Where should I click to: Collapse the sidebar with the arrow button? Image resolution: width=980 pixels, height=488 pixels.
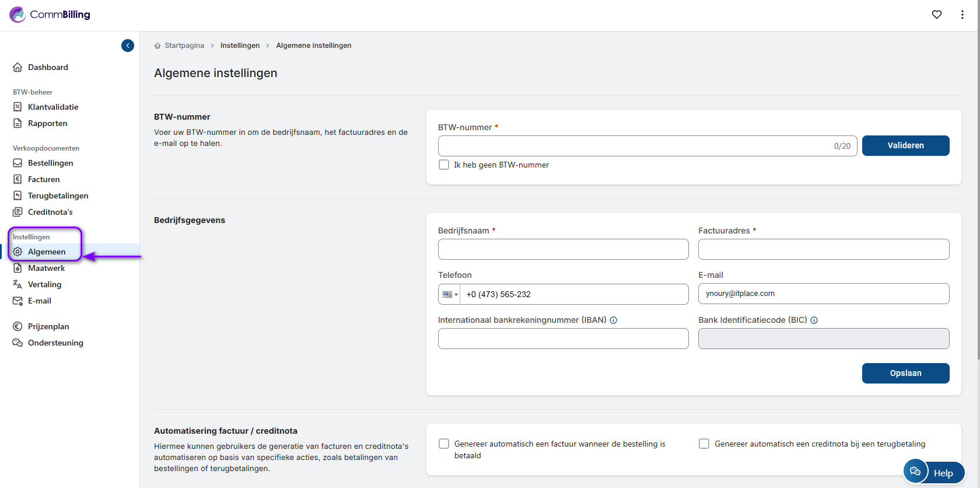tap(128, 46)
